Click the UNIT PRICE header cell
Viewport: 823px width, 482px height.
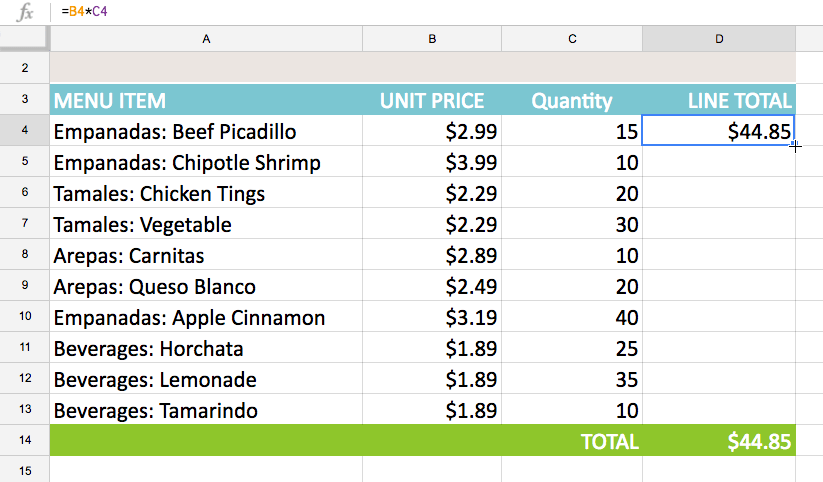432,100
